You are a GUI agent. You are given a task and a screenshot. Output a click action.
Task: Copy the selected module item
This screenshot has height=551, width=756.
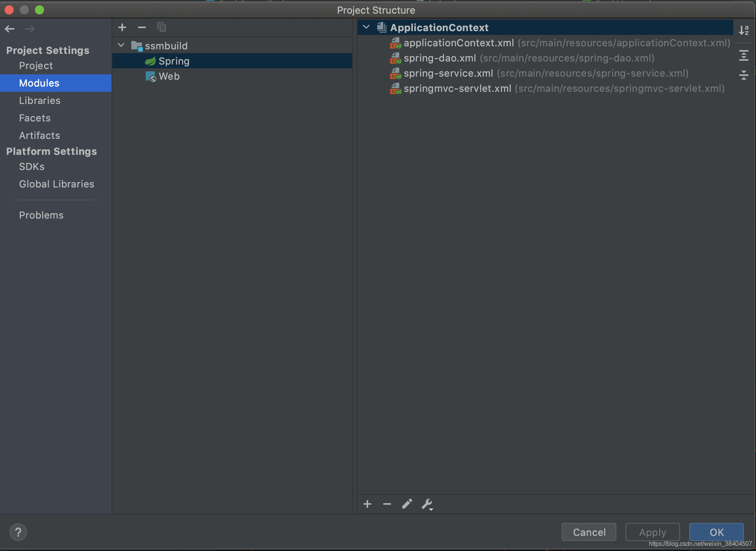[x=162, y=27]
